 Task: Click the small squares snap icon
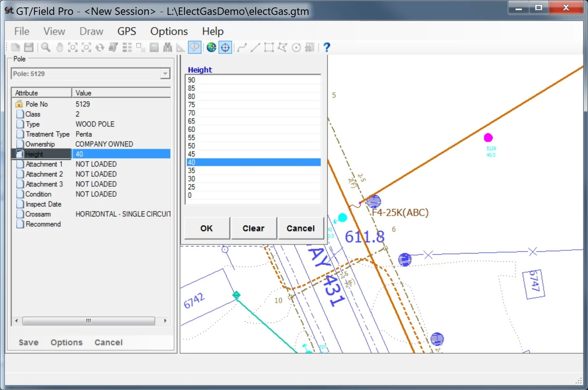click(141, 47)
